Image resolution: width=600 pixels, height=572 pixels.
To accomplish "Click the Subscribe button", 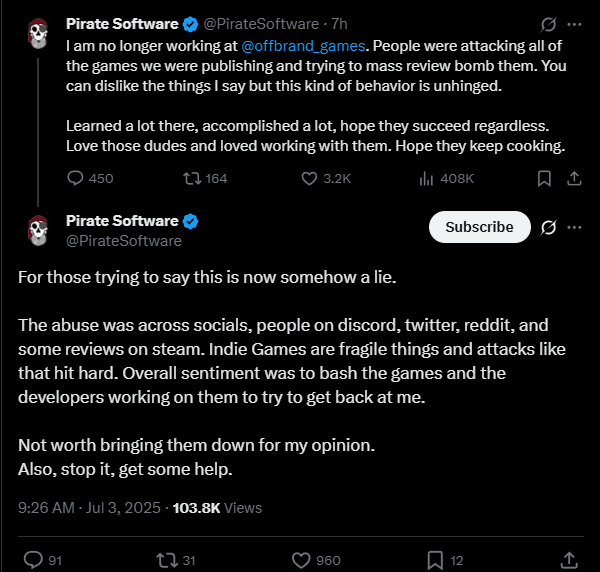I will 479,227.
